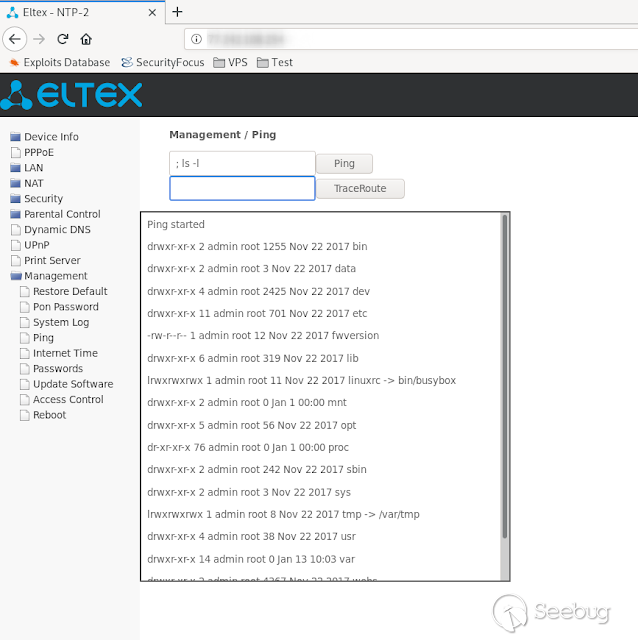Click the output row ending in 'fwversion'
The height and width of the screenshot is (640, 638).
pos(263,336)
